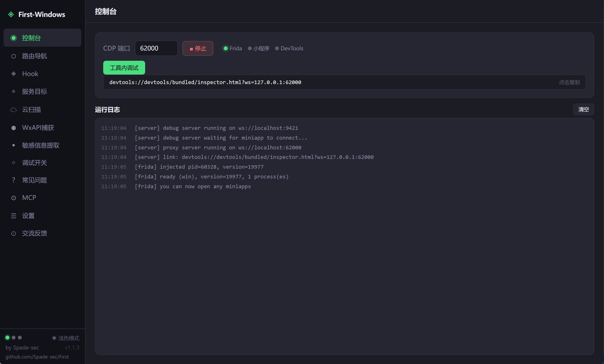Click the 控制台 sidebar circle icon
Screen dimensions: 604x364
(14, 38)
